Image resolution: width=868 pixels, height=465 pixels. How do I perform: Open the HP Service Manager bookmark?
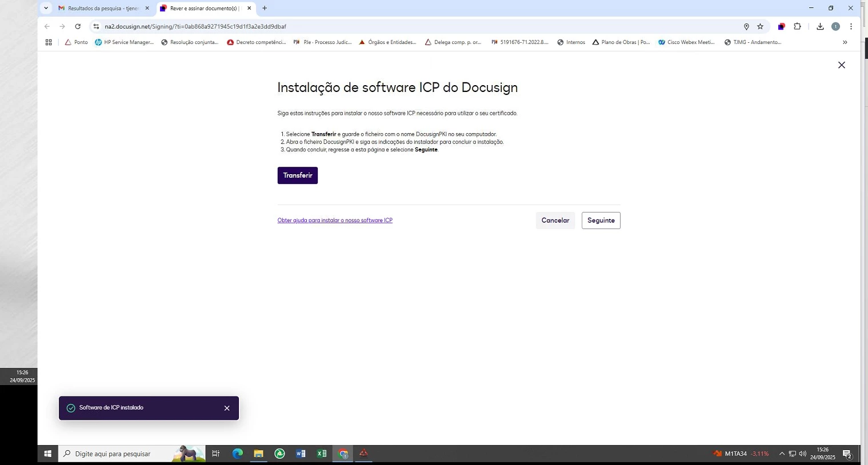pyautogui.click(x=124, y=42)
